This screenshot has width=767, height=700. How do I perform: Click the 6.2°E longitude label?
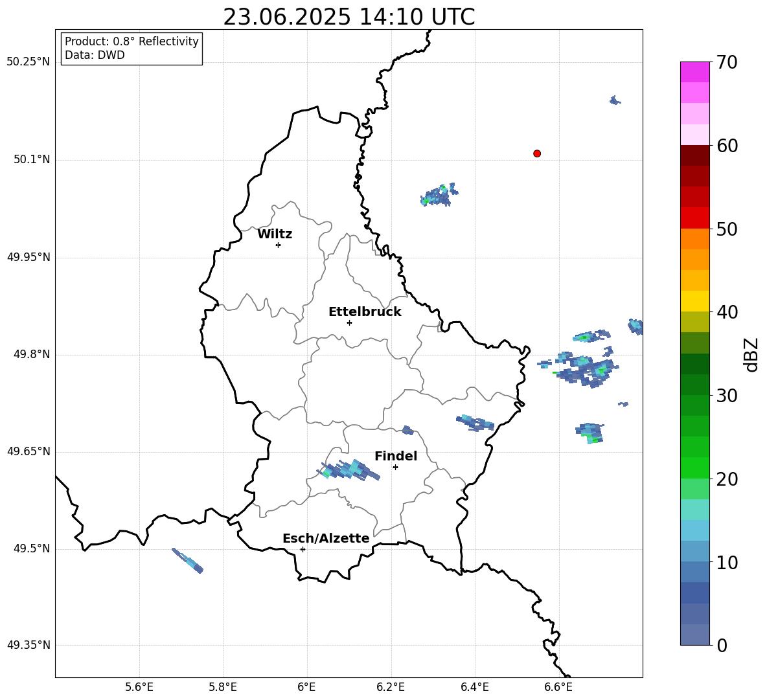pos(391,687)
